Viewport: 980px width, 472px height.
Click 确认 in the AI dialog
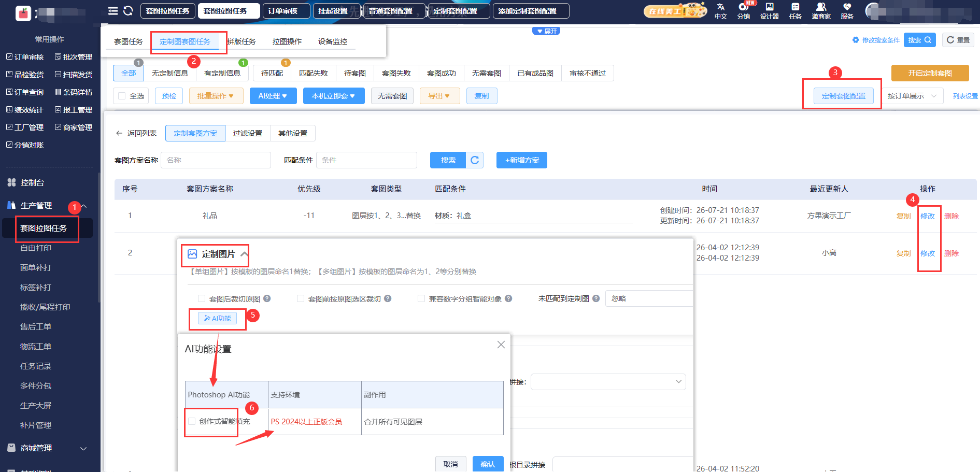tap(488, 464)
